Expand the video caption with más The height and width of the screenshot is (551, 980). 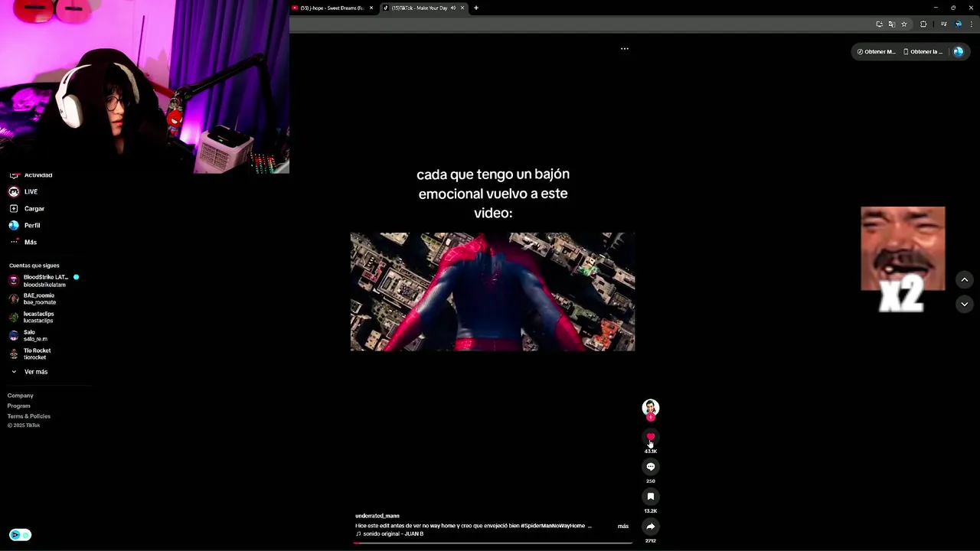[x=623, y=526]
